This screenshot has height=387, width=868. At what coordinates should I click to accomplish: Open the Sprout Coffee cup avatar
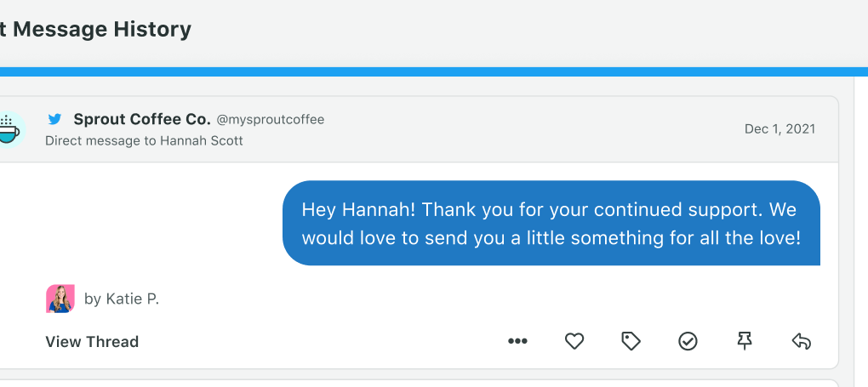click(9, 129)
